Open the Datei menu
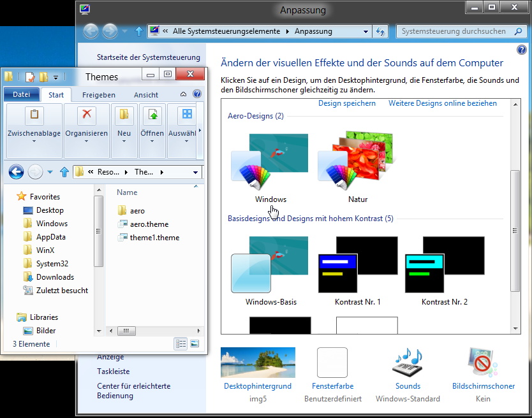This screenshot has height=418, width=532. pyautogui.click(x=22, y=94)
